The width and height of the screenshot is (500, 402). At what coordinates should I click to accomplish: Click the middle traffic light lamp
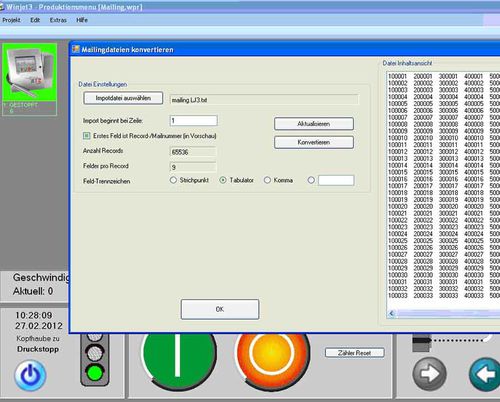tap(95, 352)
